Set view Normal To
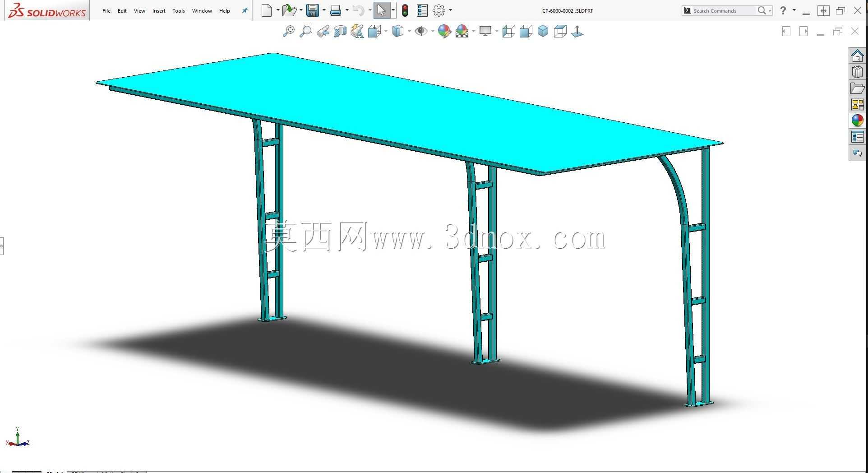The image size is (868, 473). pyautogui.click(x=577, y=31)
